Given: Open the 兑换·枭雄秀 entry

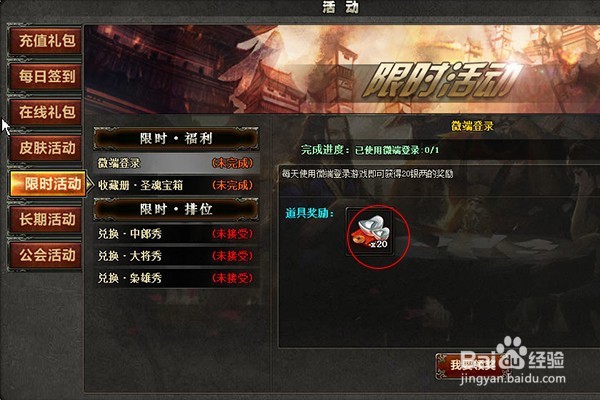Looking at the screenshot, I should pos(176,278).
